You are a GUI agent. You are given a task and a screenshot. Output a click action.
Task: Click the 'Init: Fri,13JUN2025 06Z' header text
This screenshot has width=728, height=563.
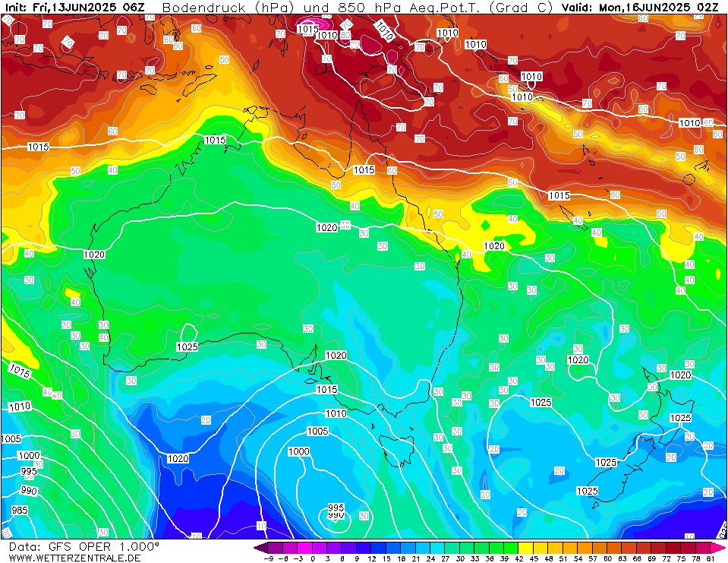click(74, 8)
